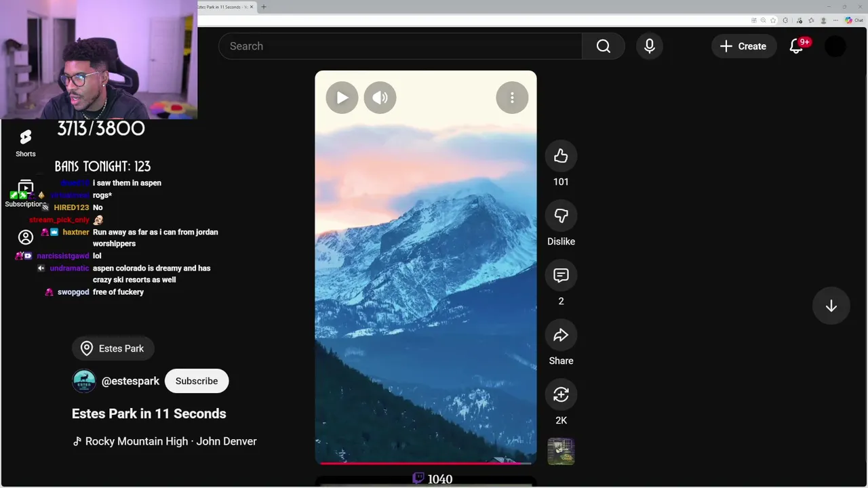Image resolution: width=868 pixels, height=488 pixels.
Task: Click the title 'Estes Park in 11 Seconds'
Action: pos(149,413)
